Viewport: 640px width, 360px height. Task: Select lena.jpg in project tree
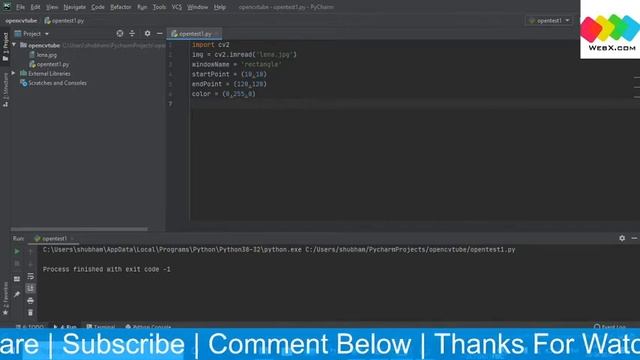pyautogui.click(x=43, y=55)
